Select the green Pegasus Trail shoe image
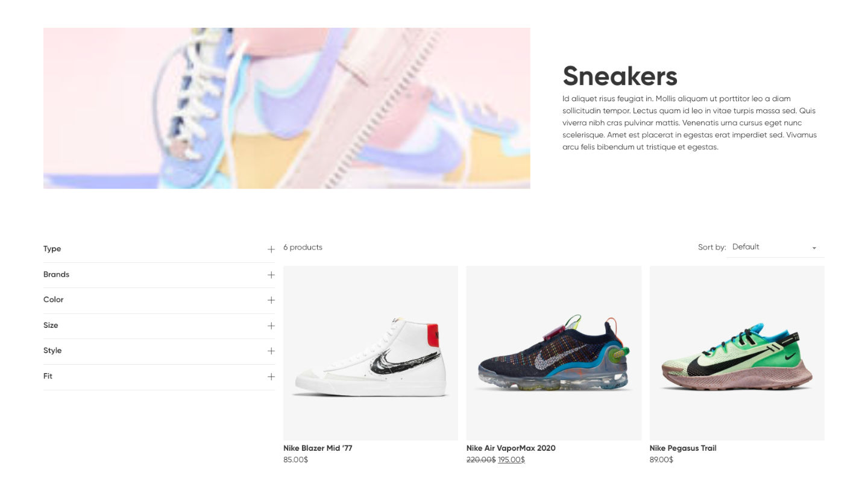This screenshot has height=490, width=868. click(737, 353)
